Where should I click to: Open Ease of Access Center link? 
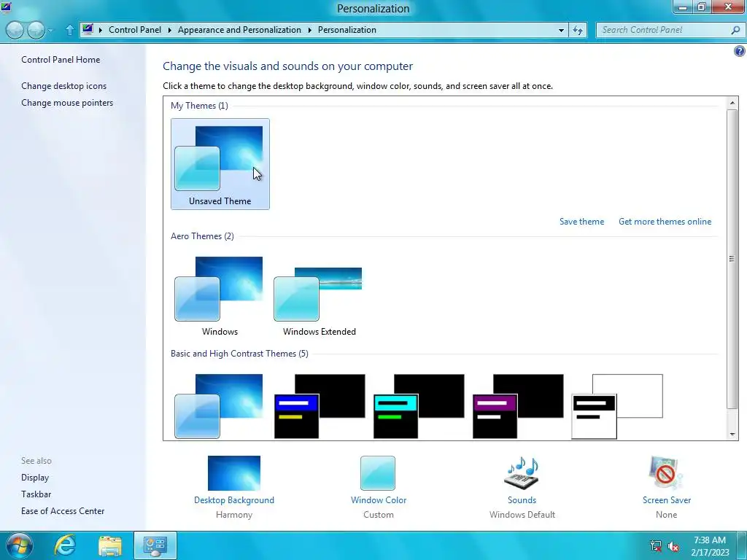click(63, 511)
